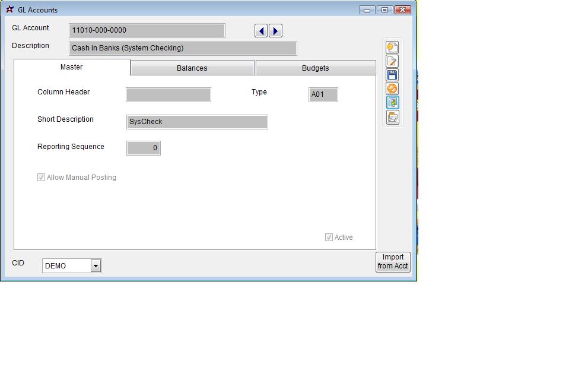Open the Budgets tab
The width and height of the screenshot is (588, 383).
click(x=315, y=68)
